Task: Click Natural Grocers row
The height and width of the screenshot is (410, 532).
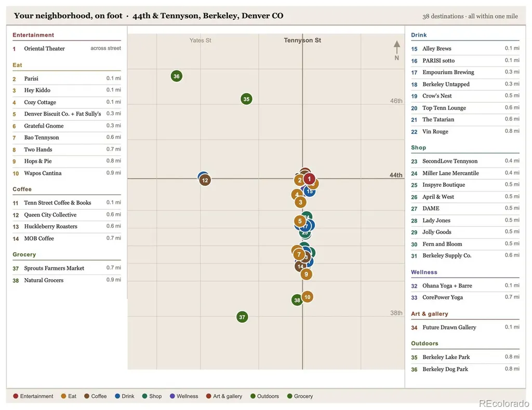Action: click(67, 280)
